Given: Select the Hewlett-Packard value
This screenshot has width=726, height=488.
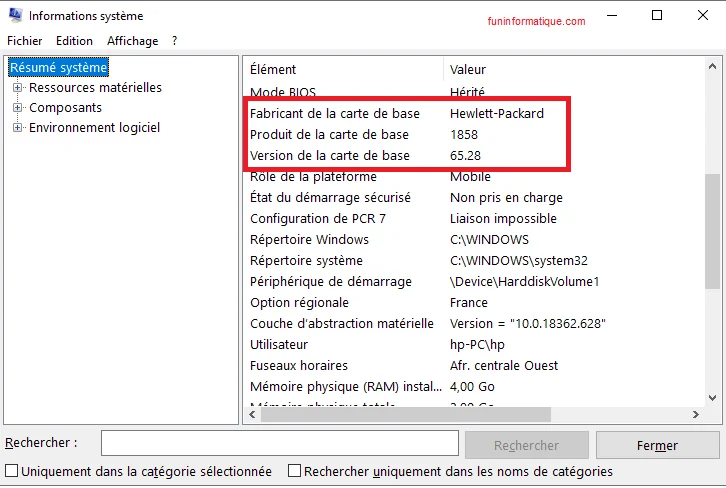Looking at the screenshot, I should (497, 113).
